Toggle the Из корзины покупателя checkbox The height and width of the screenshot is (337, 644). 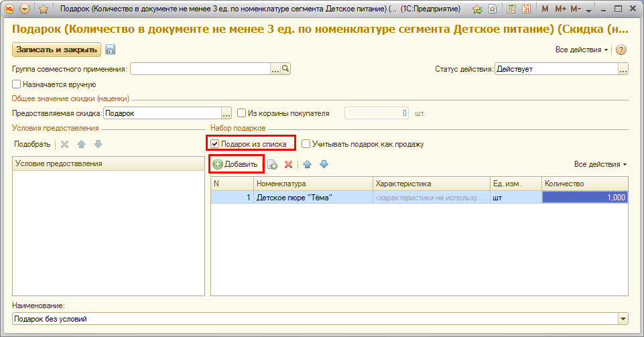(x=242, y=113)
